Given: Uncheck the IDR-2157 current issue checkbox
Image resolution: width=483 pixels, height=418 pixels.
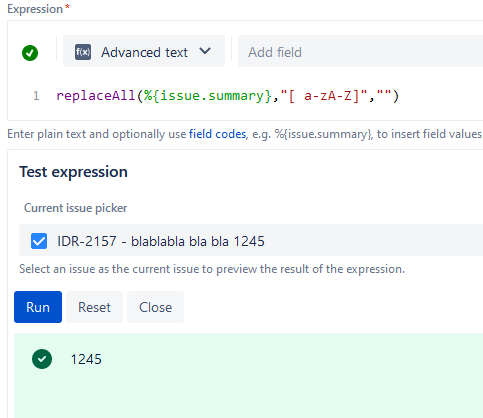Looking at the screenshot, I should 39,241.
